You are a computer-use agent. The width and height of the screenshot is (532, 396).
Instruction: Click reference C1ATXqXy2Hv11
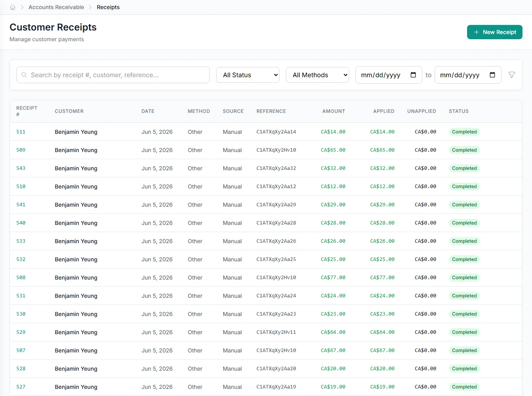click(x=276, y=332)
